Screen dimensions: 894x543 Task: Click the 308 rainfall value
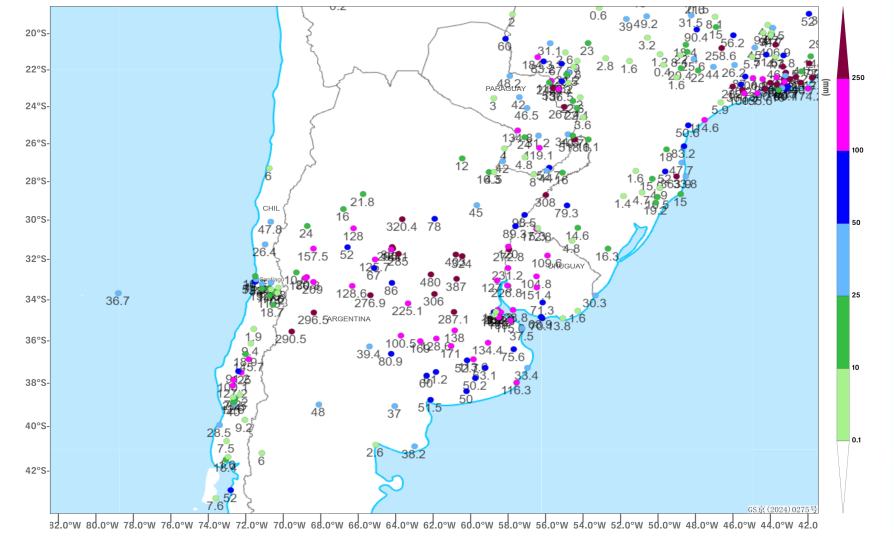tap(545, 203)
